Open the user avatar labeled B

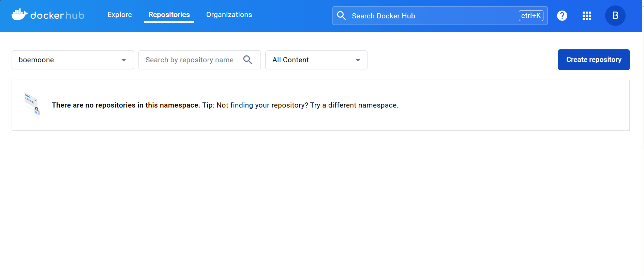pyautogui.click(x=615, y=16)
